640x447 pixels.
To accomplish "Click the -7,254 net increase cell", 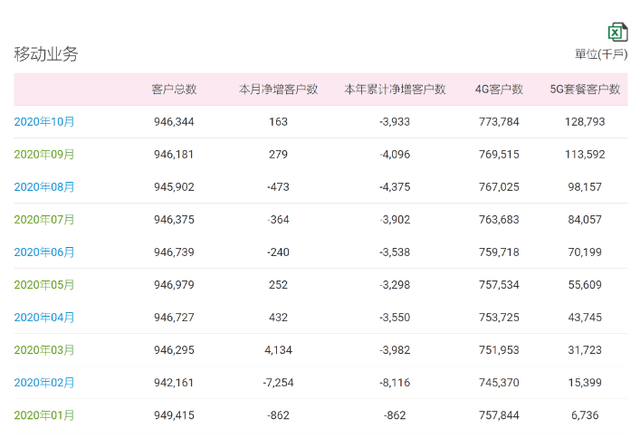I will 278,382.
